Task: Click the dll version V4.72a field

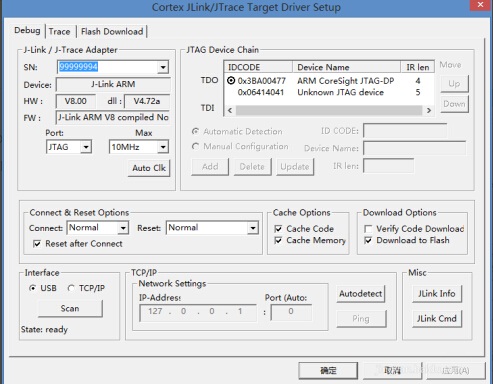Action: point(147,101)
